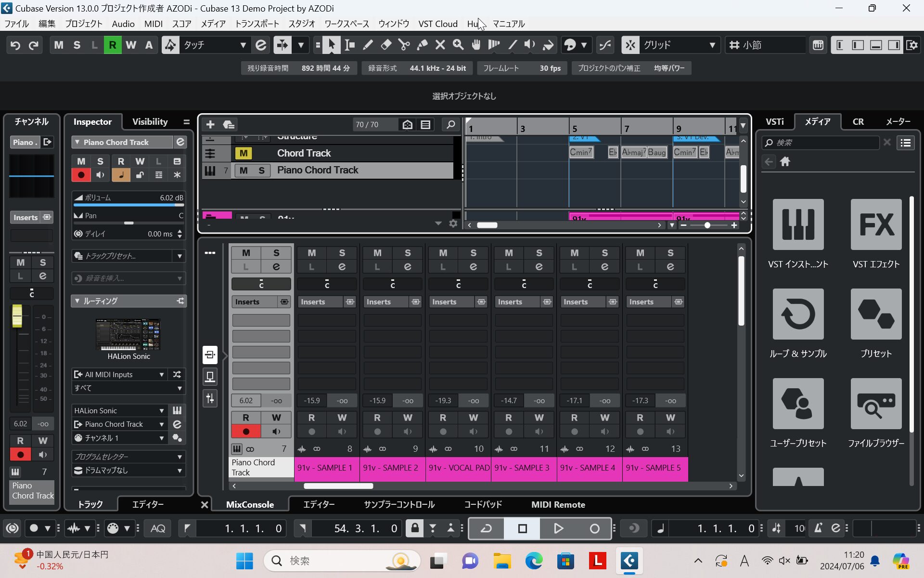Open Loops & Samples tile
The width and height of the screenshot is (924, 578).
click(798, 314)
